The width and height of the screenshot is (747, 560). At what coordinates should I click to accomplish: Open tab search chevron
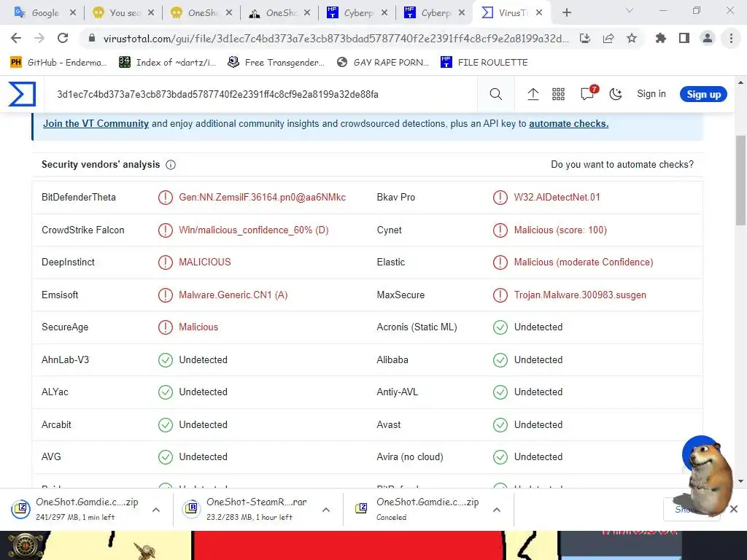[630, 10]
